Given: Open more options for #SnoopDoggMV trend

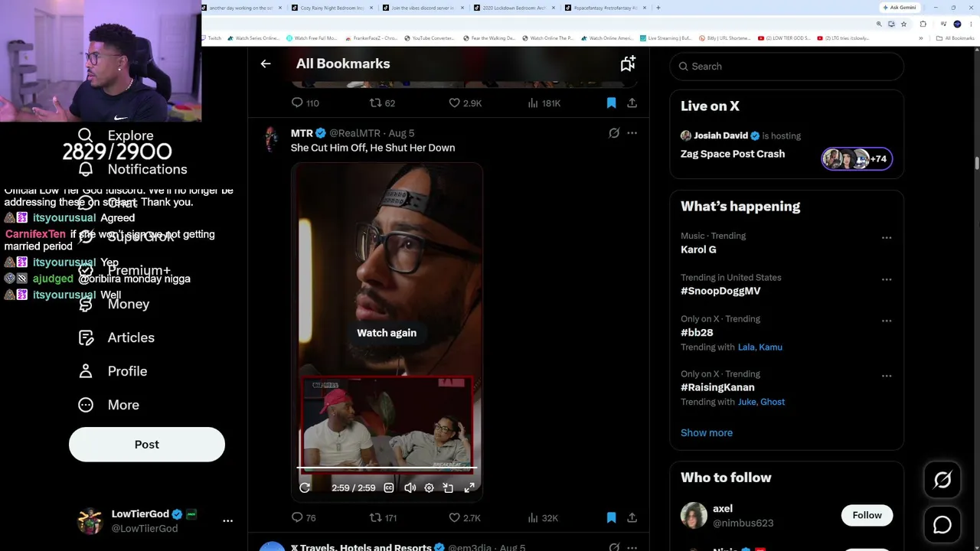Looking at the screenshot, I should [887, 279].
